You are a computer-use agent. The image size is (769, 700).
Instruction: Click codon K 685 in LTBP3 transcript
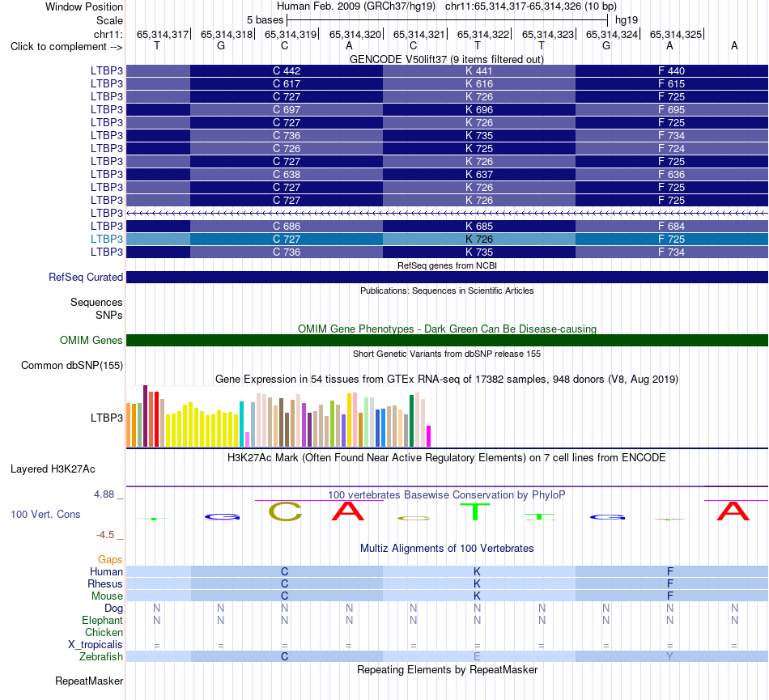478,227
